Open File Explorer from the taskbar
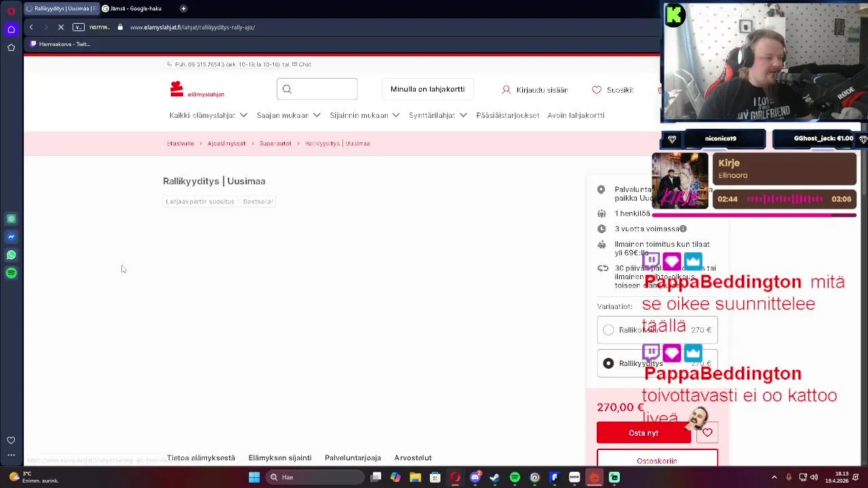The height and width of the screenshot is (488, 868). [415, 477]
